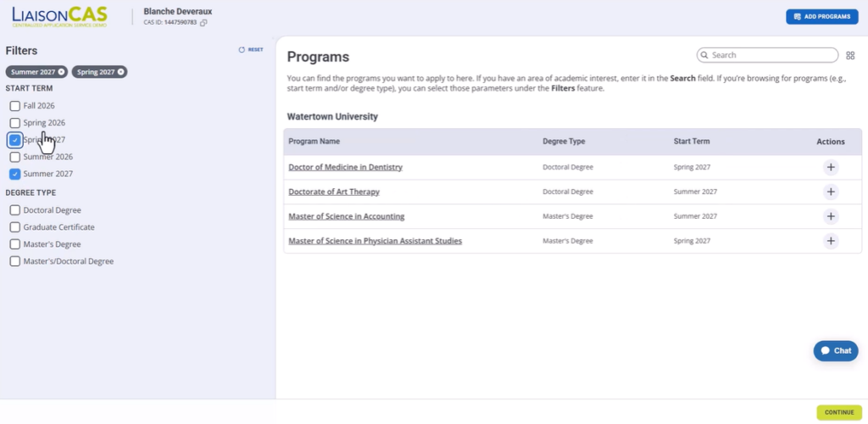Viewport: 868px width, 424px height.
Task: Open Doctor of Medicine in Dentistry link
Action: tap(346, 167)
